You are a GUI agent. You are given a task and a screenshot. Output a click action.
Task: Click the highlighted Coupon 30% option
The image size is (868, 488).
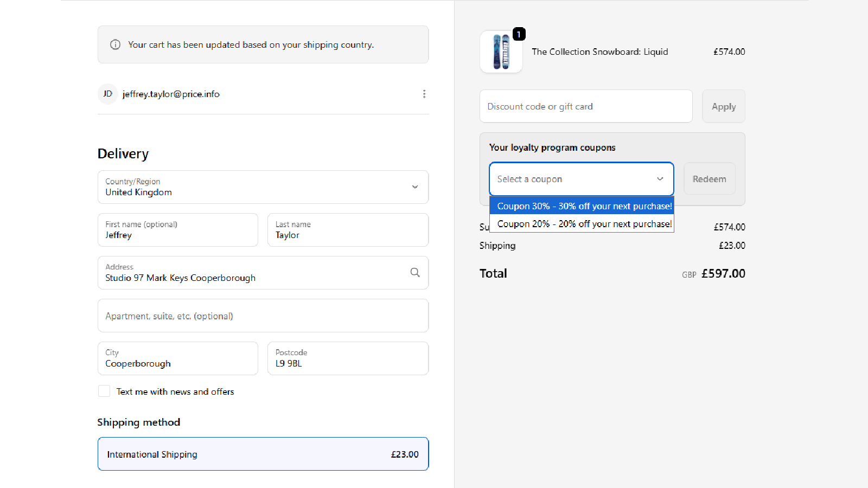[x=582, y=206]
